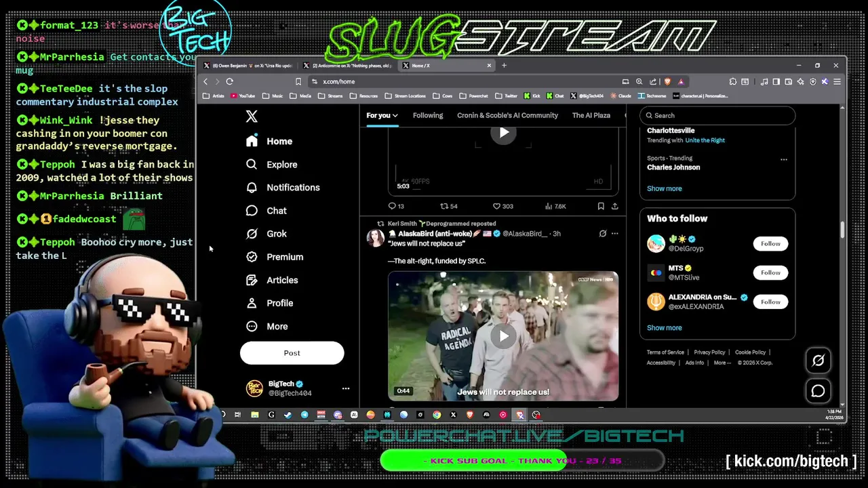Switch to Anticommie browser tab
This screenshot has width=868, height=488.
(347, 66)
